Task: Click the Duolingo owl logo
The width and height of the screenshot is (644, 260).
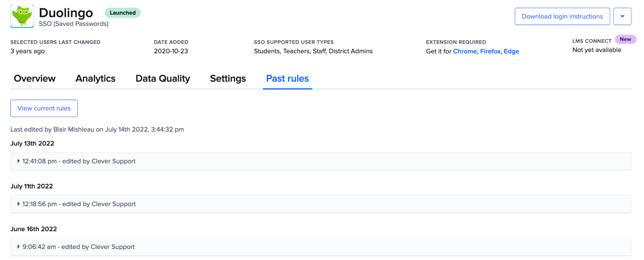Action: tap(21, 16)
